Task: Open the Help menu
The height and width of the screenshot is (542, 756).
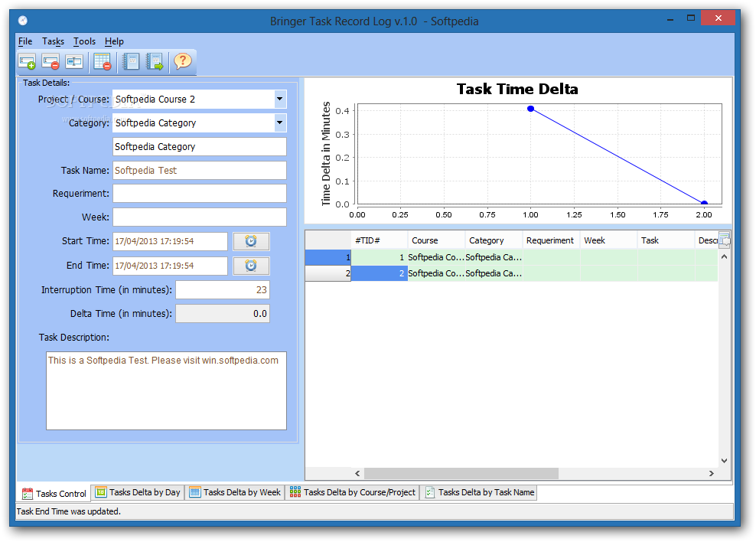Action: coord(114,41)
